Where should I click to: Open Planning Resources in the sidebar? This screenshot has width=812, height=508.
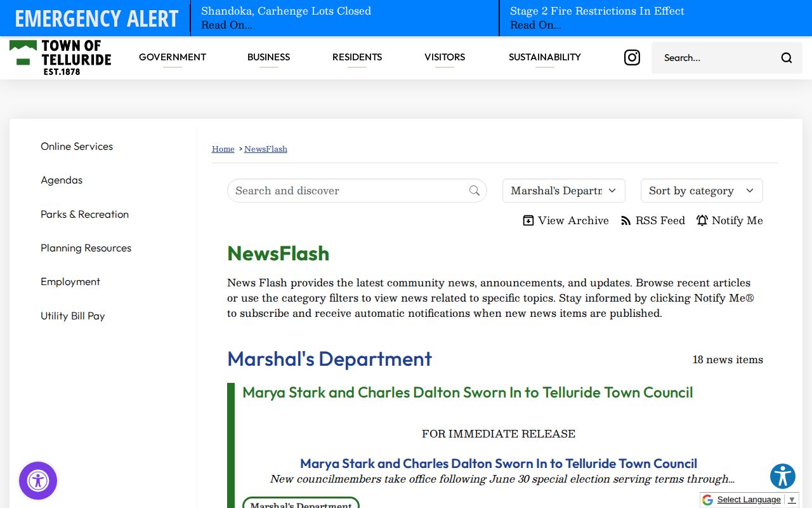pyautogui.click(x=86, y=248)
